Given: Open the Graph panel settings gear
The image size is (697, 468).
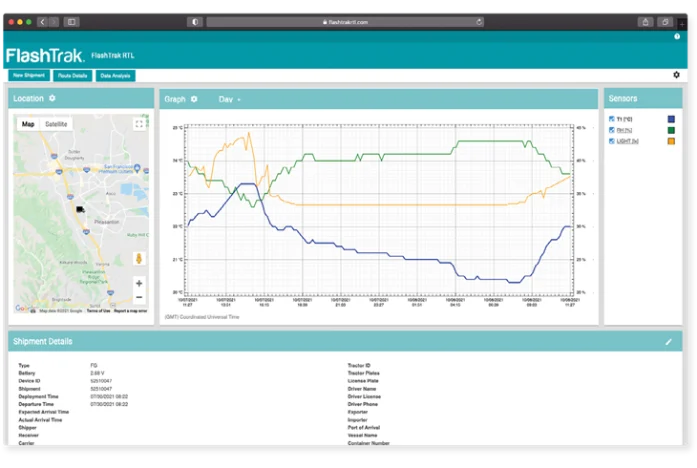Looking at the screenshot, I should pos(194,99).
